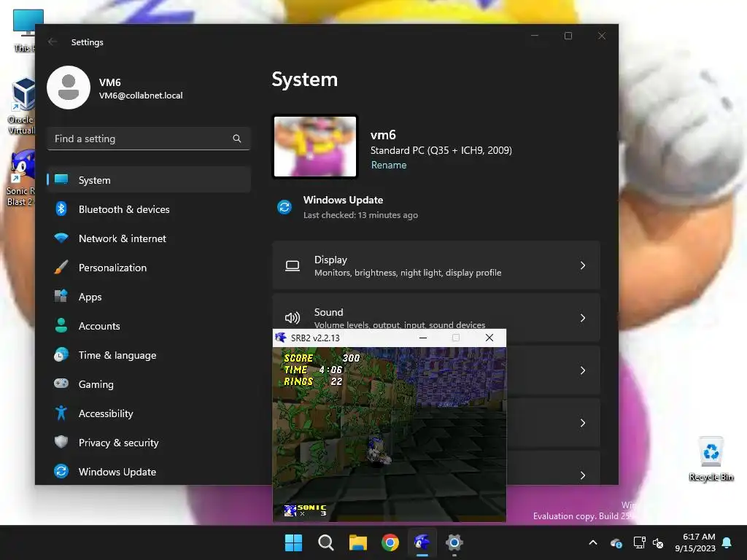
Task: Open Accessibility settings
Action: 149,413
